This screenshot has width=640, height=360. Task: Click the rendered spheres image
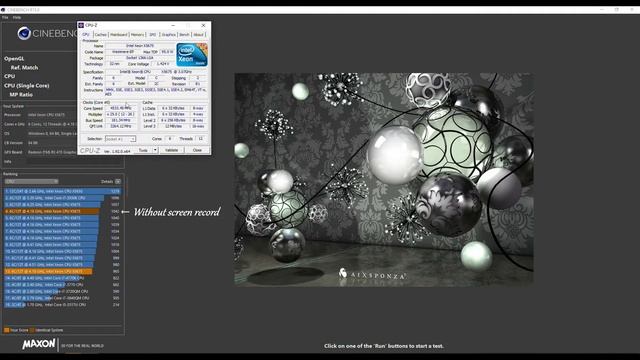384,180
